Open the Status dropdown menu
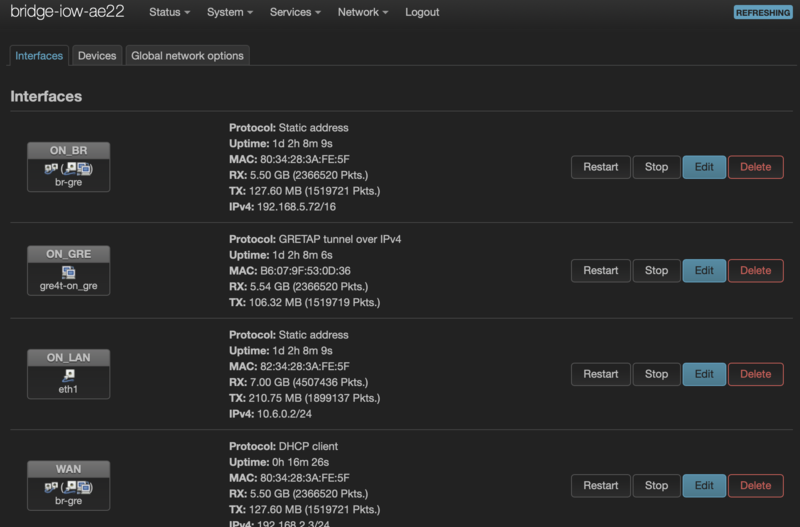800x527 pixels. click(169, 12)
